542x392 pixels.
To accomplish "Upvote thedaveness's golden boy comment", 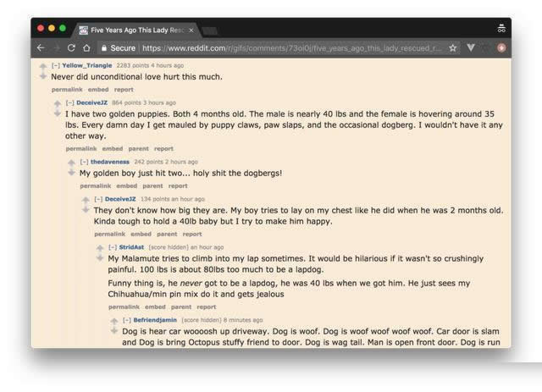I will pos(72,162).
